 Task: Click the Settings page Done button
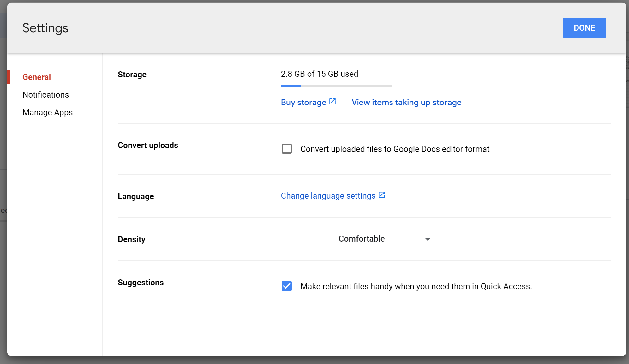tap(584, 27)
